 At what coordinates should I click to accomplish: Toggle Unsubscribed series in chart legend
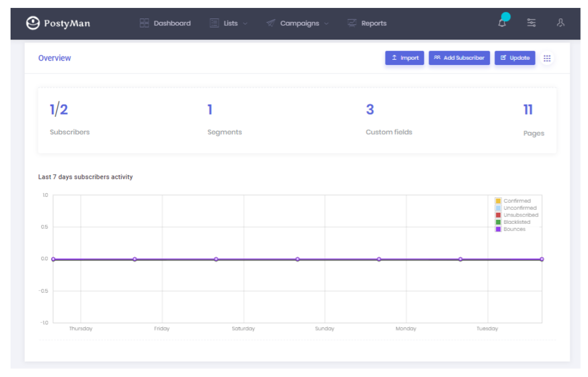tap(520, 215)
